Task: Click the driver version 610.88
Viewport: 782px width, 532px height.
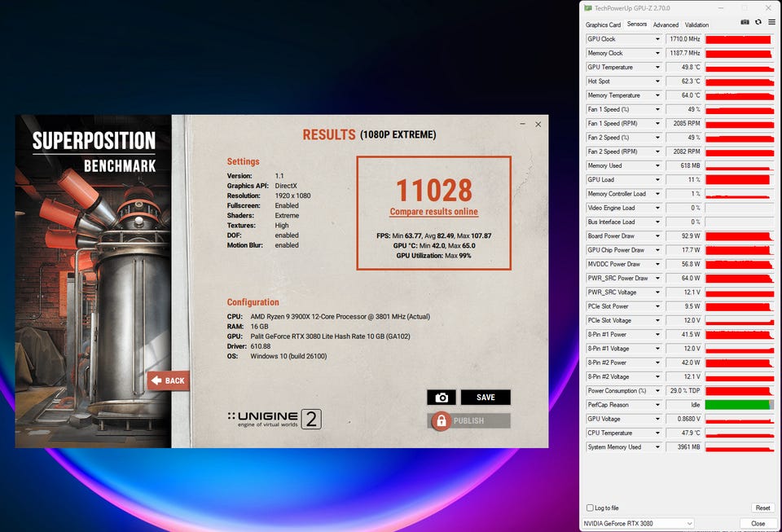Action: coord(261,346)
